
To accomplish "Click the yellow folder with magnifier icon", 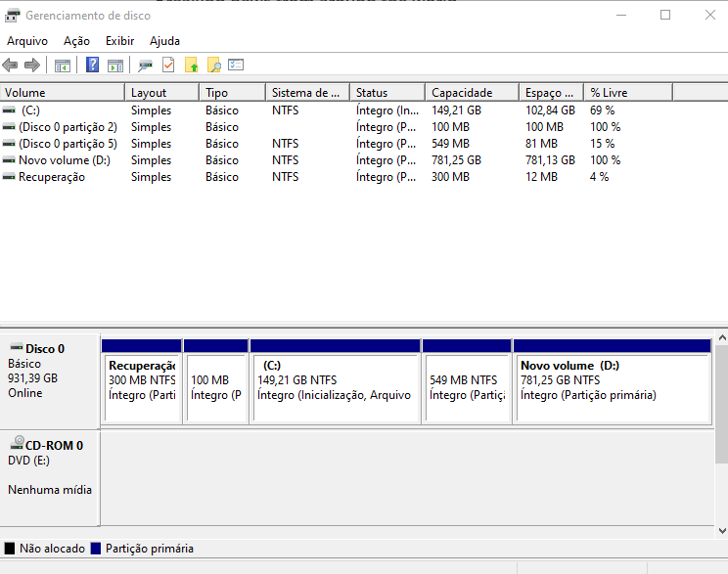I will 213,65.
